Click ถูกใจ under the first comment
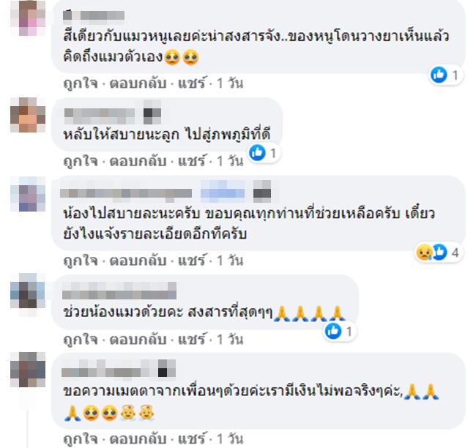476x448 pixels. (x=81, y=83)
